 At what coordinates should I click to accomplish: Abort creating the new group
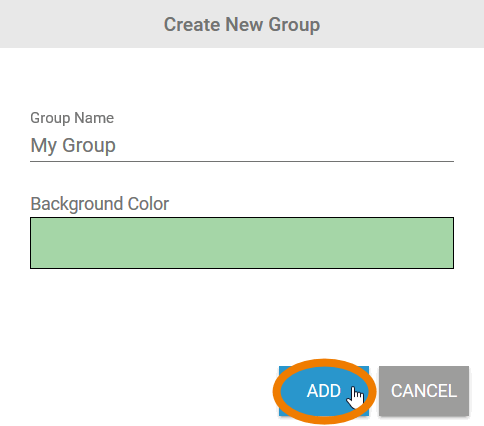point(424,391)
